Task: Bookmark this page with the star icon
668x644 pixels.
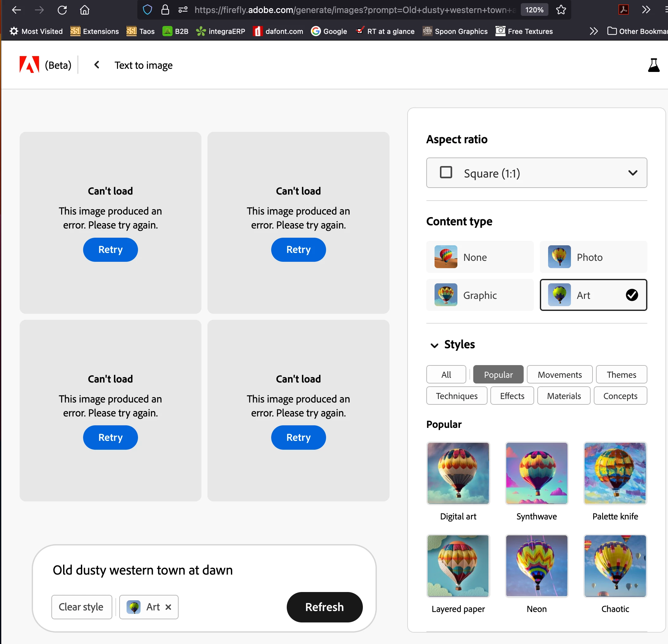Action: [561, 10]
